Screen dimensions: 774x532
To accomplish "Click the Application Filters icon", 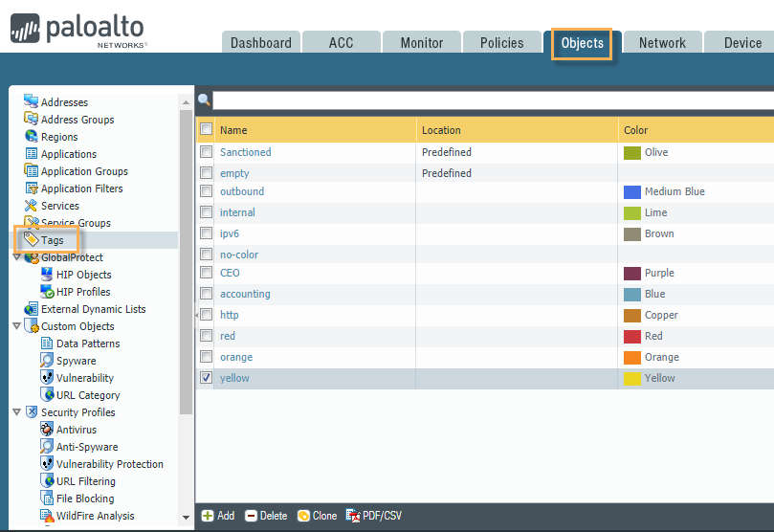I will tap(32, 188).
